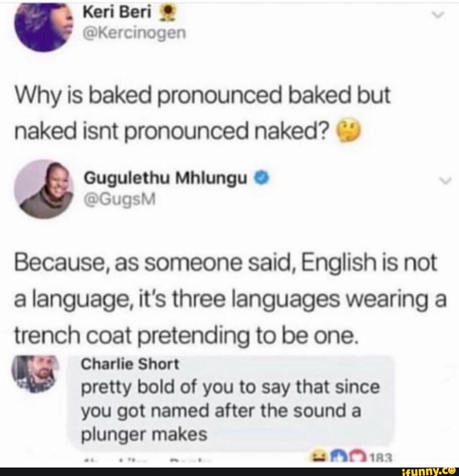459x476 pixels.
Task: Select the 'baked pronounced baked' tweet text
Action: click(203, 114)
